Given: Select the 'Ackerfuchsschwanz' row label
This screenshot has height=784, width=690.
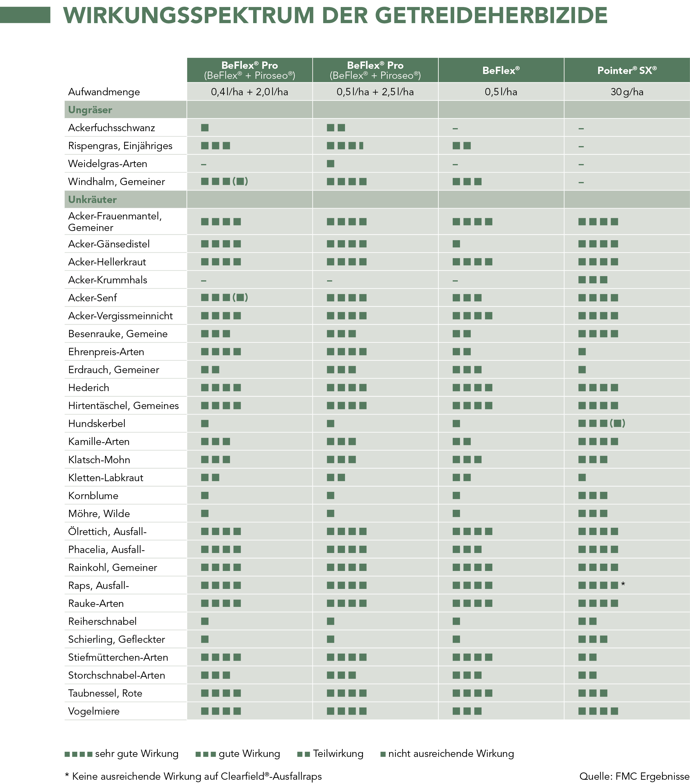Looking at the screenshot, I should click(112, 128).
